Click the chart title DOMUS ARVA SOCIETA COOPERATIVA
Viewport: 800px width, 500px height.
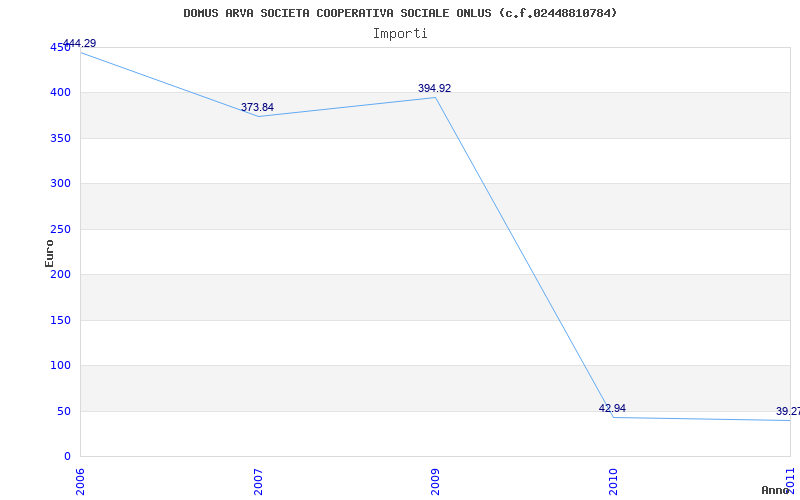coord(400,13)
